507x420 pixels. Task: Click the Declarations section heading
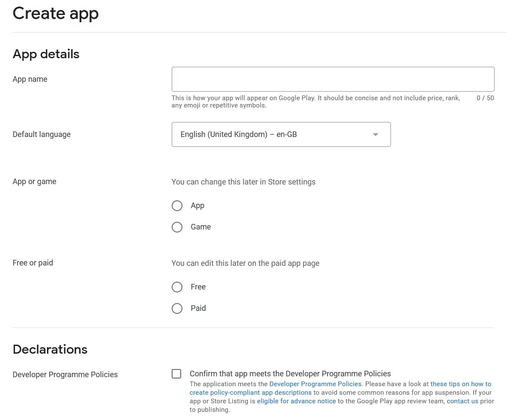coord(50,349)
